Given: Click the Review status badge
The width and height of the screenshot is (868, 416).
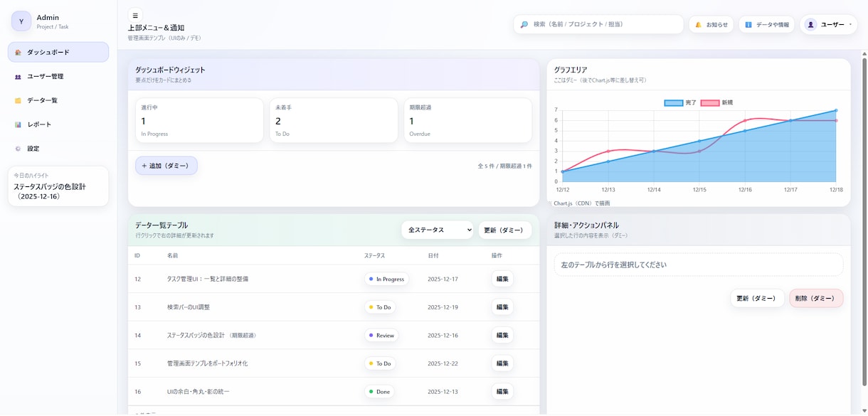Looking at the screenshot, I should tap(381, 335).
